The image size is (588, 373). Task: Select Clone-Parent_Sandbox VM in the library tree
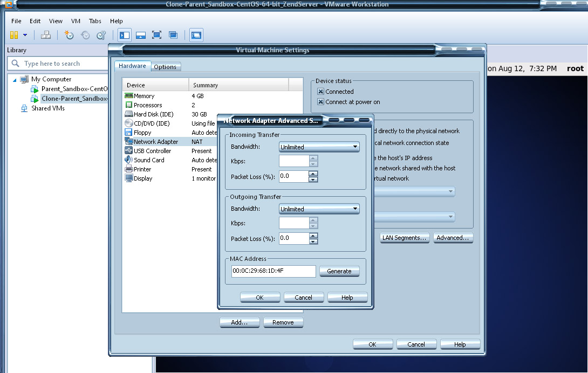(70, 99)
